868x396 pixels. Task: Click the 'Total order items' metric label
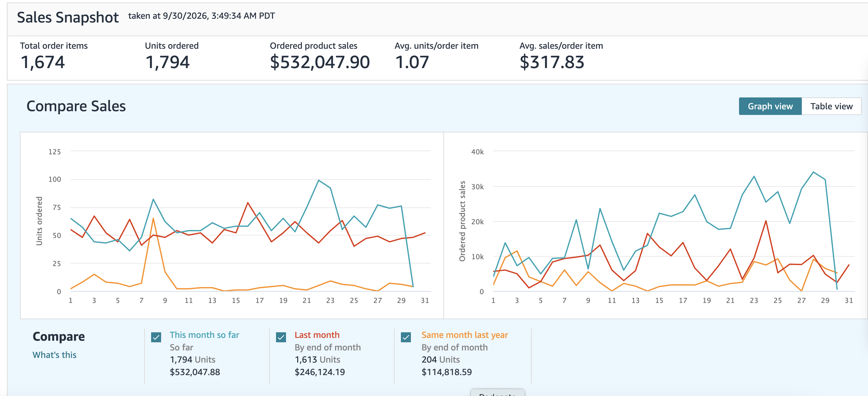tap(54, 46)
